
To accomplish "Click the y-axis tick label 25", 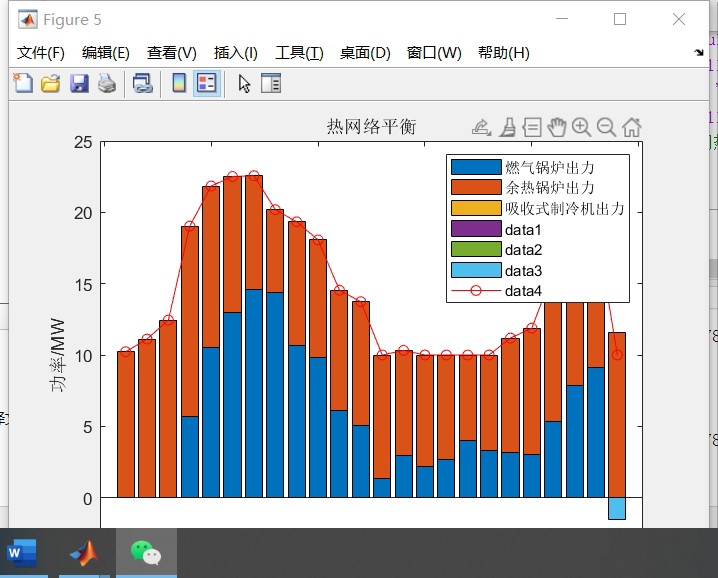I will pyautogui.click(x=83, y=142).
